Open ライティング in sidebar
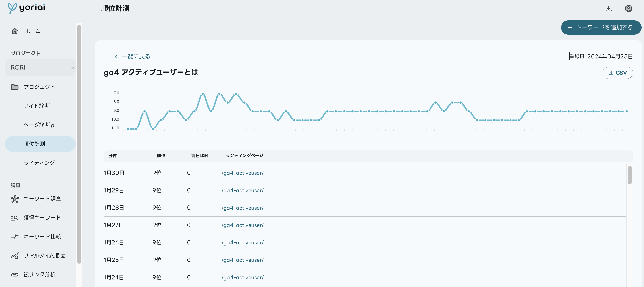Image resolution: width=644 pixels, height=287 pixels. click(39, 163)
